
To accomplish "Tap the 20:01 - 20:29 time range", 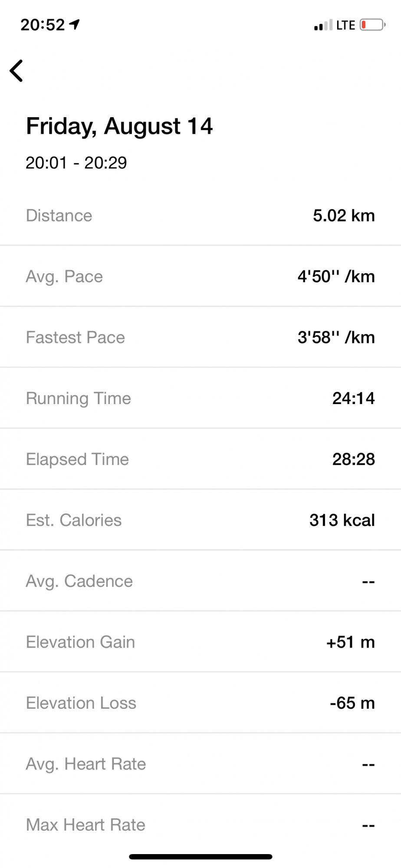I will [76, 163].
